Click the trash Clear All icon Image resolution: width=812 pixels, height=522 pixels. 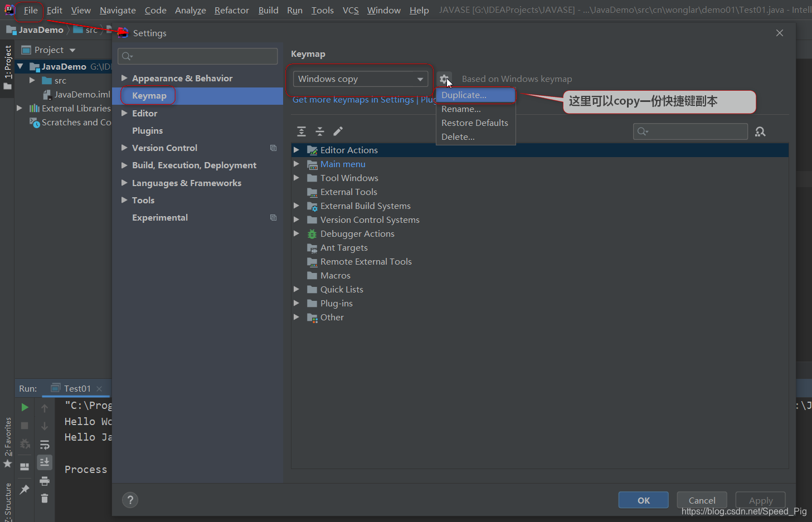pos(45,499)
